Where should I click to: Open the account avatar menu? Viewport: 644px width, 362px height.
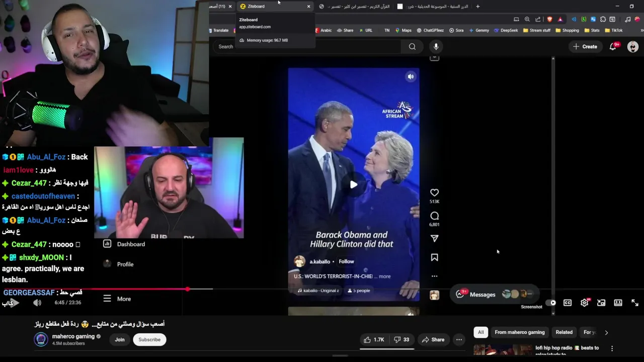coord(633,46)
